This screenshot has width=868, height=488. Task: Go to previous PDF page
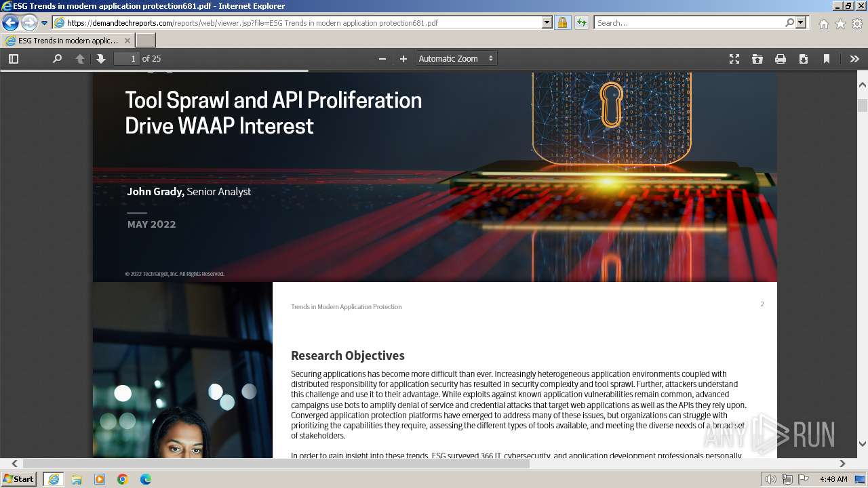[79, 59]
